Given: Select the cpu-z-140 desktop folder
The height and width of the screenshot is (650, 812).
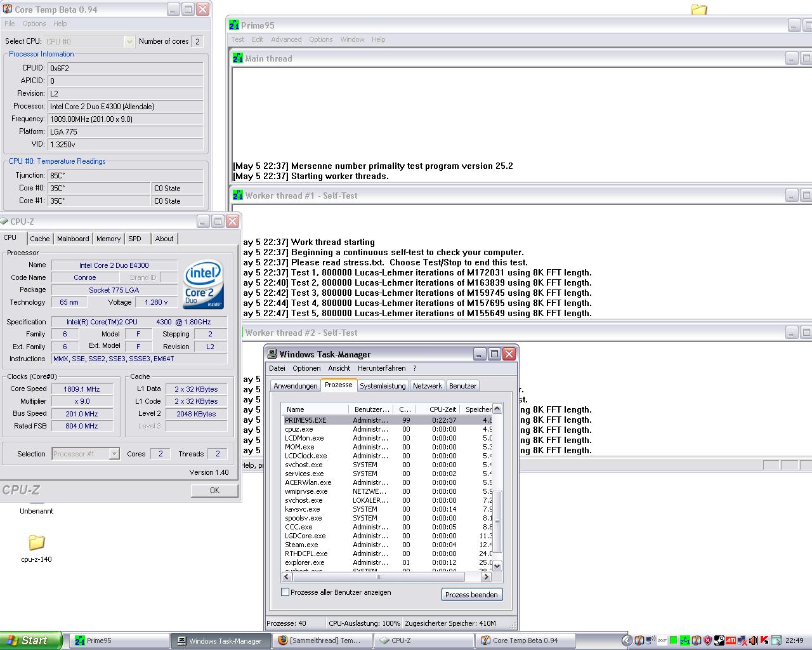Looking at the screenshot, I should click(36, 547).
